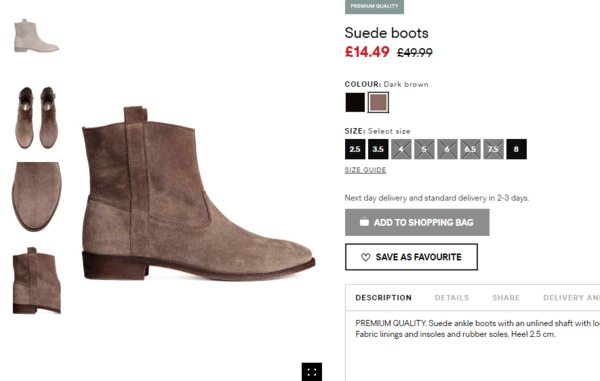Select the black colour swatch
The width and height of the screenshot is (600, 381).
355,102
